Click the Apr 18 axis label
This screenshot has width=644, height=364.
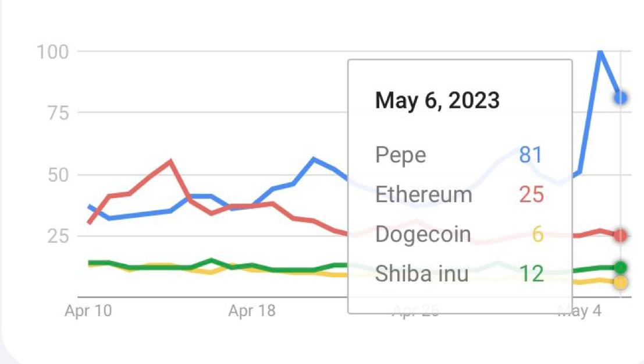(x=252, y=311)
